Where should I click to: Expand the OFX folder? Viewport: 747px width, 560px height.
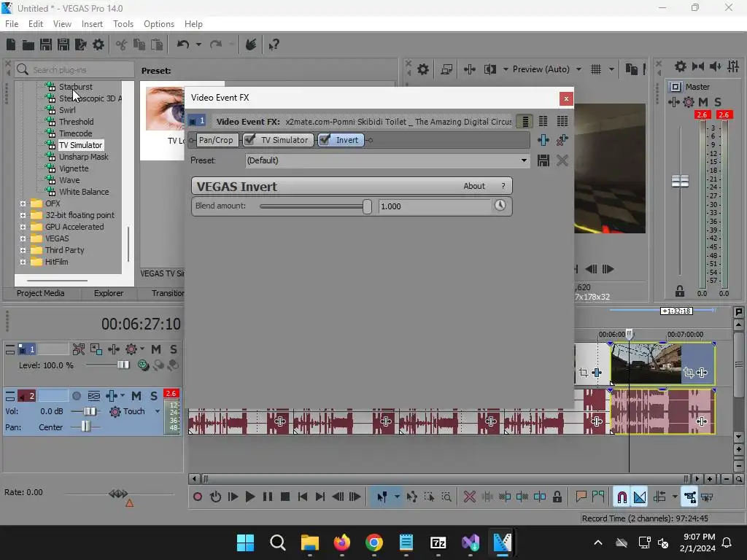point(23,204)
